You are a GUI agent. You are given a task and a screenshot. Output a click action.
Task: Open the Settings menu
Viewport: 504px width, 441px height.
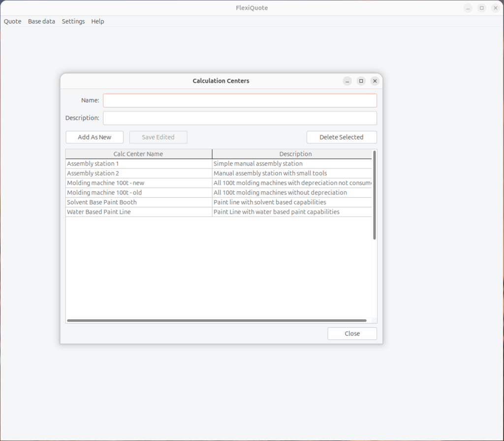click(x=73, y=21)
